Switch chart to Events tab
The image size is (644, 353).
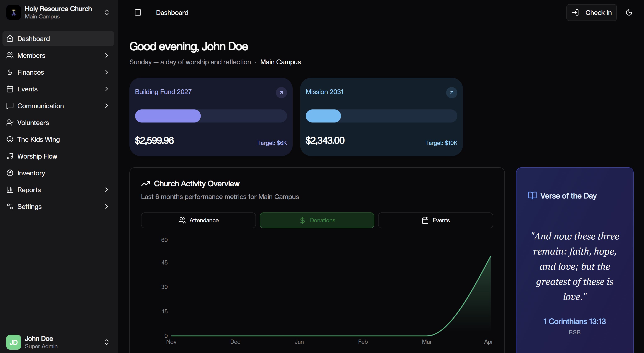[436, 220]
